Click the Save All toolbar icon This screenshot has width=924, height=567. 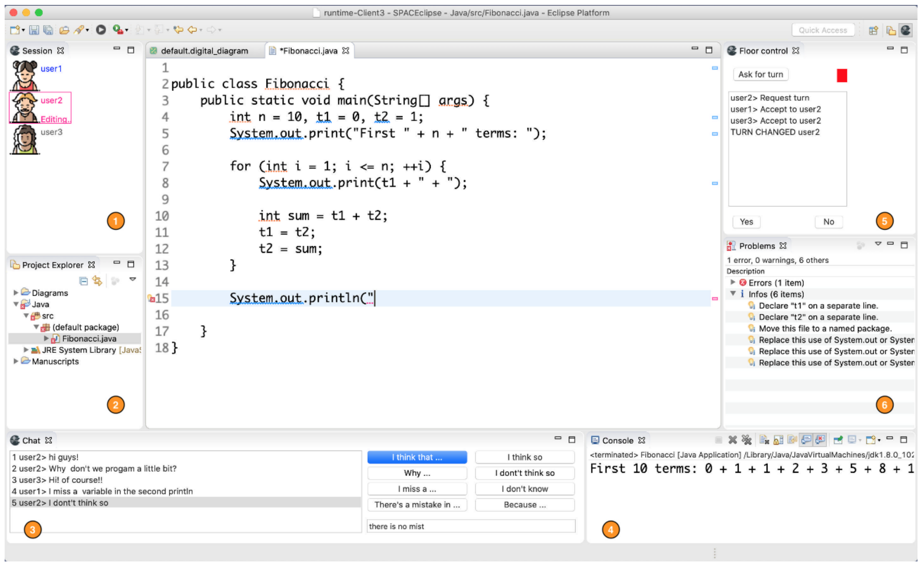(x=48, y=30)
